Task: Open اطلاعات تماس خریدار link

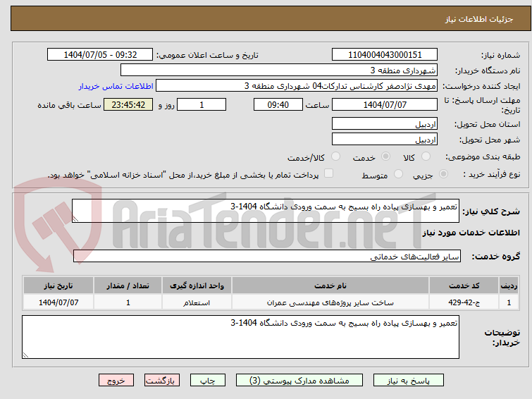Action: [x=116, y=86]
